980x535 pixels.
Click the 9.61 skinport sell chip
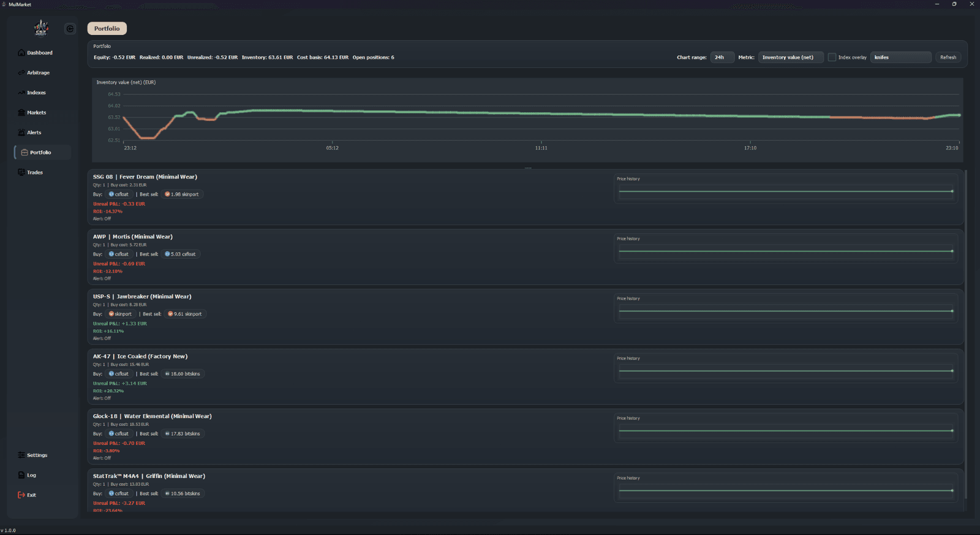point(185,314)
